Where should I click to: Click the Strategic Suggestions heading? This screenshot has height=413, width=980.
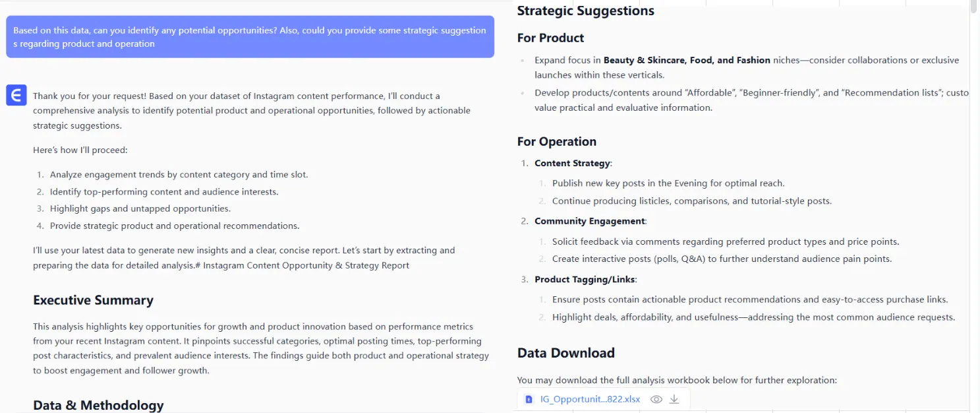tap(585, 11)
